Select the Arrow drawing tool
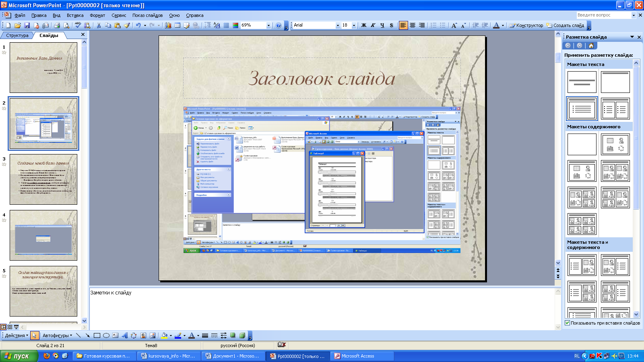Viewport: 644px width, 362px height. (x=87, y=335)
